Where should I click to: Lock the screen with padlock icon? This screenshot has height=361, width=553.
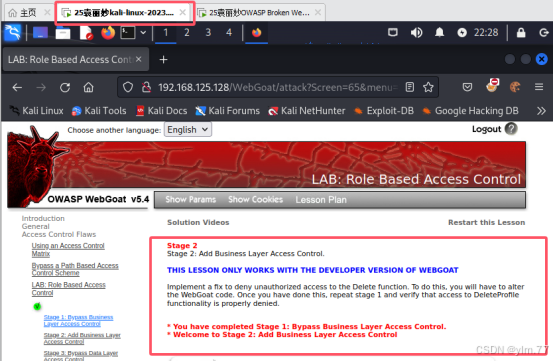(x=521, y=33)
